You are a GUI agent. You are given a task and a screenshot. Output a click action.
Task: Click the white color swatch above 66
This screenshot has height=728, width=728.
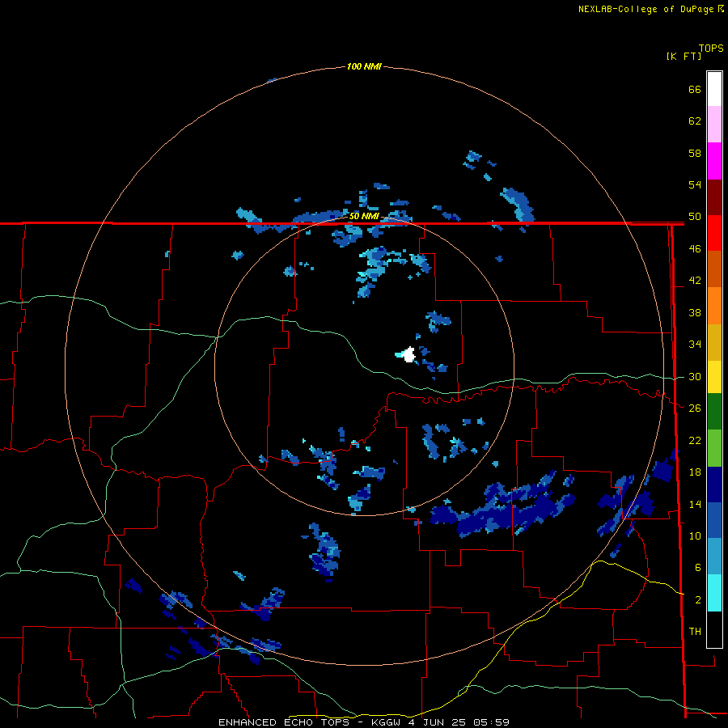[x=714, y=89]
